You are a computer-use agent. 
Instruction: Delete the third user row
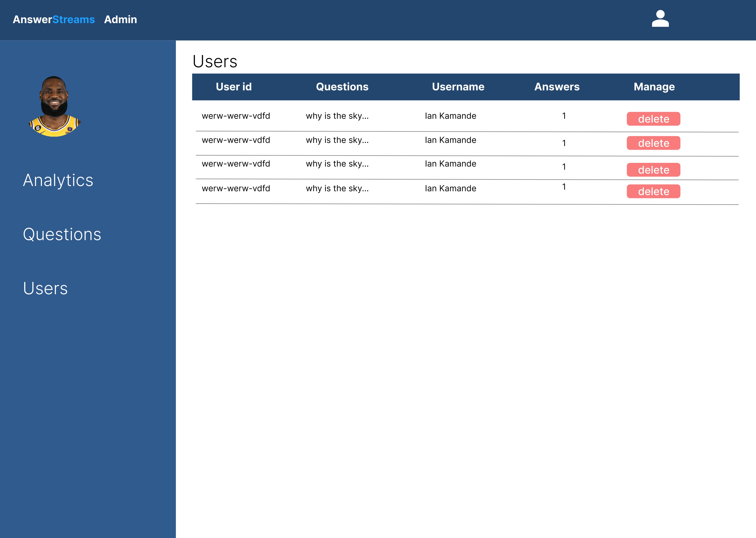coord(653,170)
